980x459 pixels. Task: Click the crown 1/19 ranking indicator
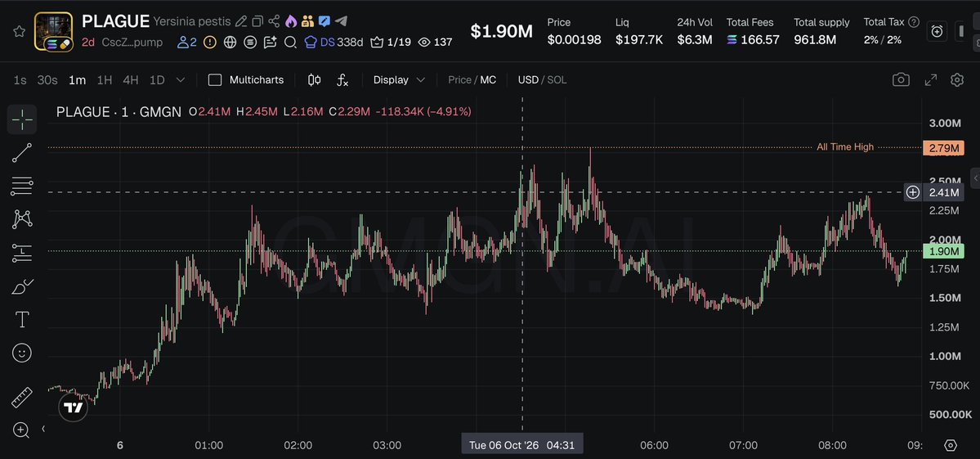(391, 43)
